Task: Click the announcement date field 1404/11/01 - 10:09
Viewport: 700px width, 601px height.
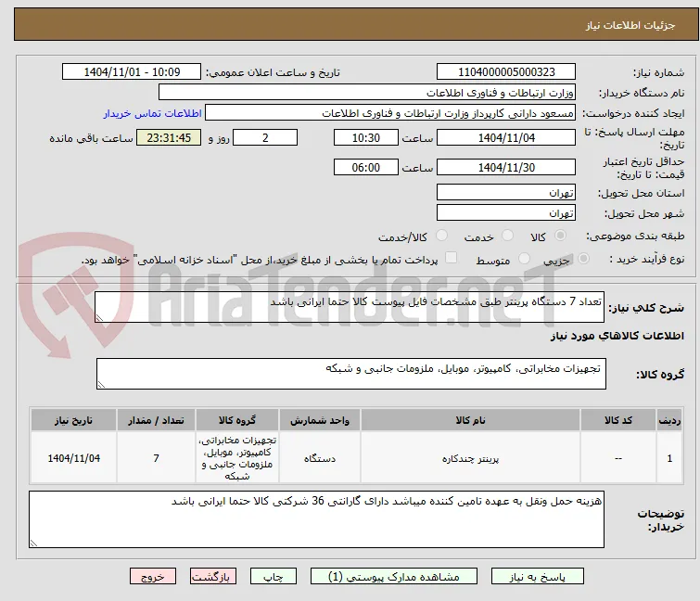Action: [132, 72]
